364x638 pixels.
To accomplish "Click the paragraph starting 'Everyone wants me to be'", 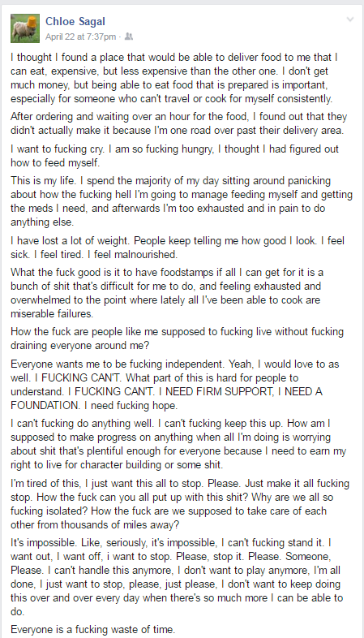I will click(x=174, y=385).
